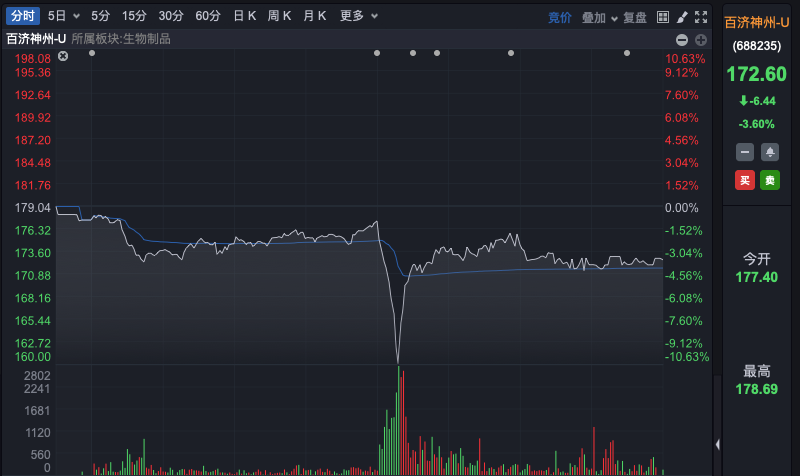
Task: Select the 分时 intraday chart tab
Action: click(x=23, y=16)
